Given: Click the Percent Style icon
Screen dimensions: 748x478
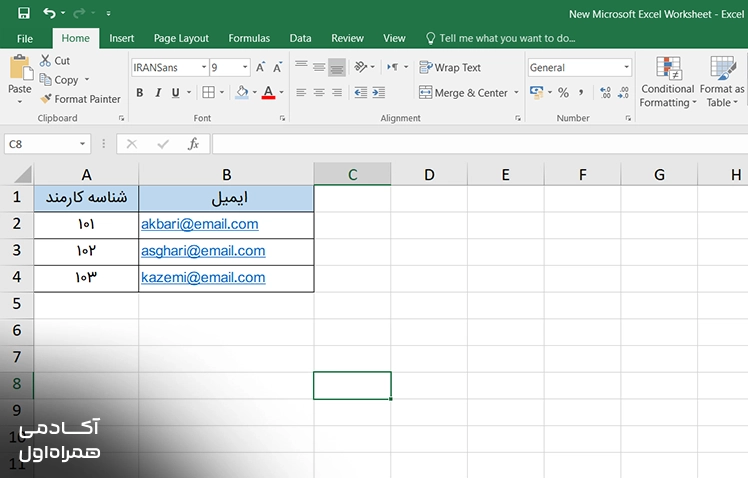Looking at the screenshot, I should click(563, 93).
